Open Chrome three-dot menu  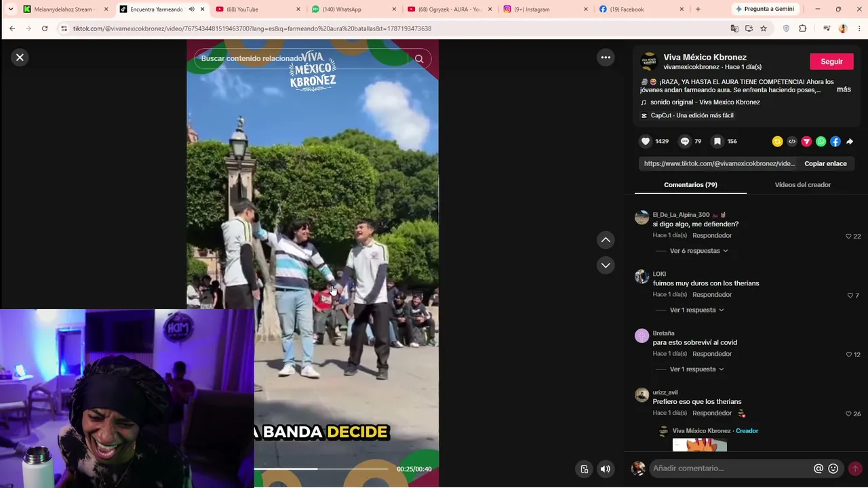(859, 28)
